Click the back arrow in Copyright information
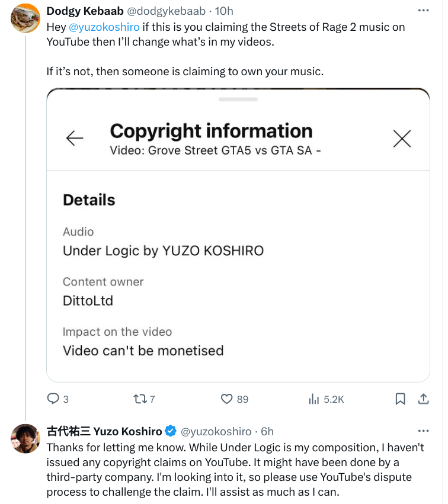448x504 pixels. click(x=75, y=138)
